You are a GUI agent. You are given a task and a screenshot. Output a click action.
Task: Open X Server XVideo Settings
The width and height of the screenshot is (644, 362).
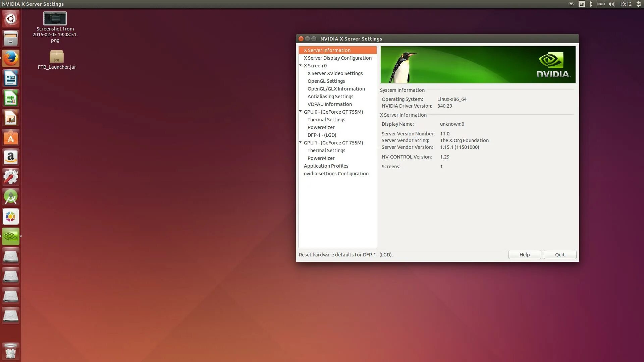[x=335, y=73]
